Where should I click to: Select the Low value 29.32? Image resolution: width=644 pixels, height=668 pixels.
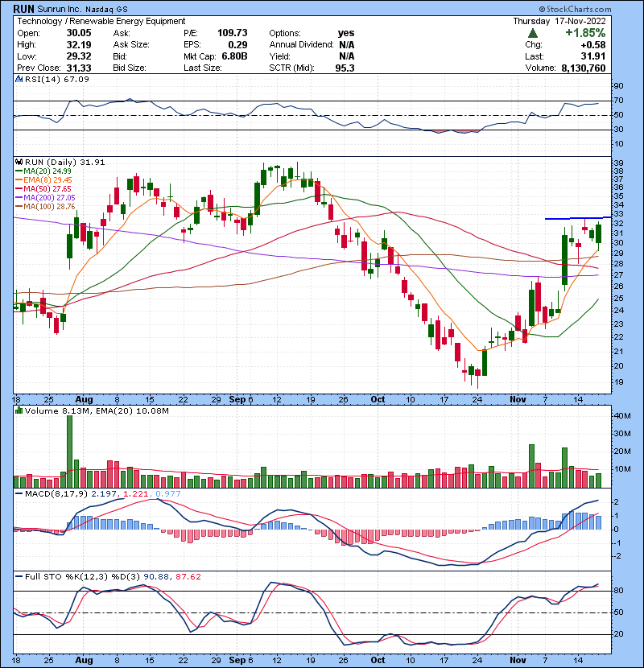(79, 56)
